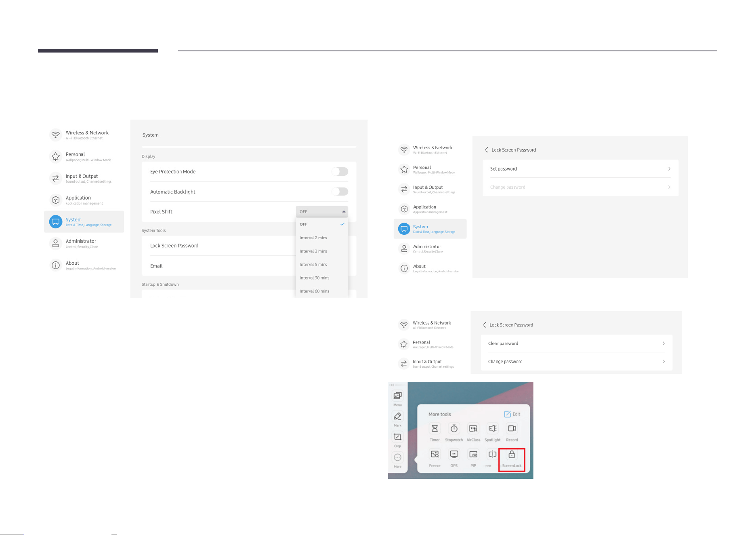Viewport: 756px width, 535px height.
Task: Open Application cube icon in the Pixel Shift screenshot sidebar
Action: pos(56,200)
